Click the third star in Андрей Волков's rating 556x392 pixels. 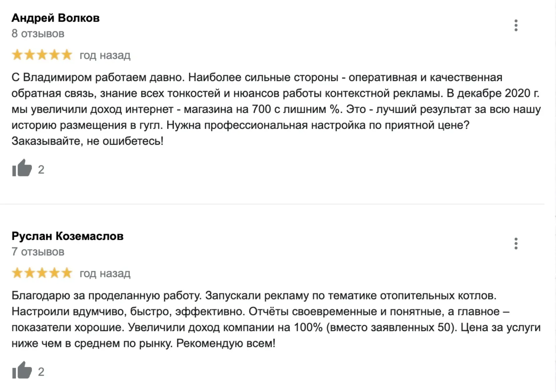42,55
